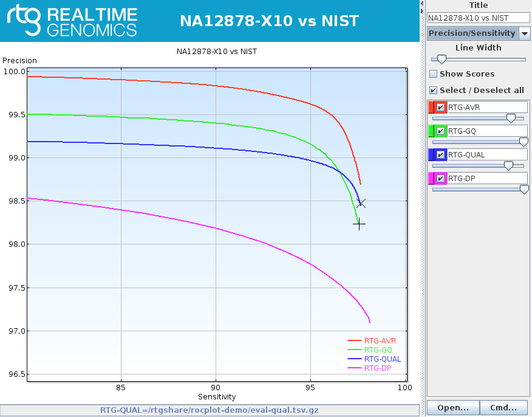Hide the RTG-DP curve via its checkbox
This screenshot has width=532, height=417.
coord(440,179)
